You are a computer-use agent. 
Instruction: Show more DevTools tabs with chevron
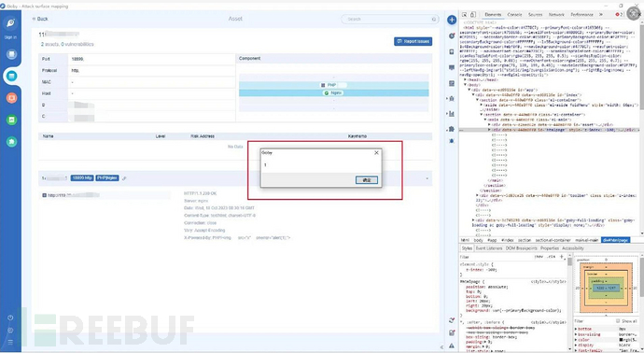point(601,14)
